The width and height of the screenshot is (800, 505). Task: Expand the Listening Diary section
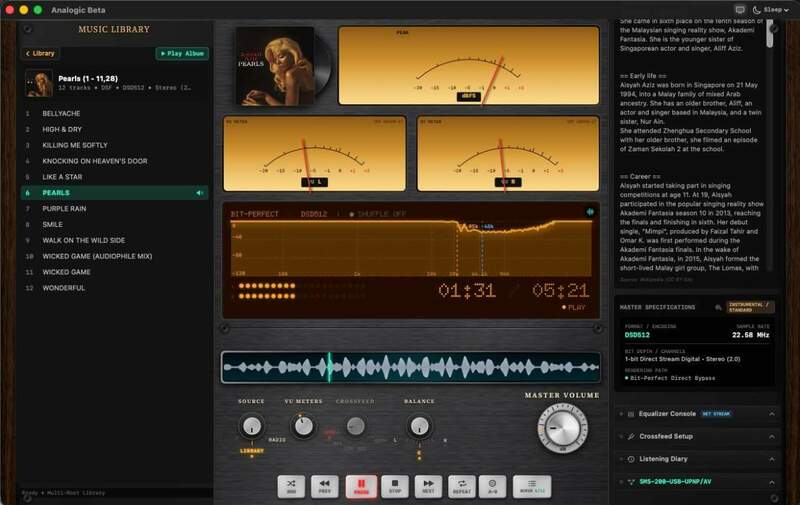(697, 459)
